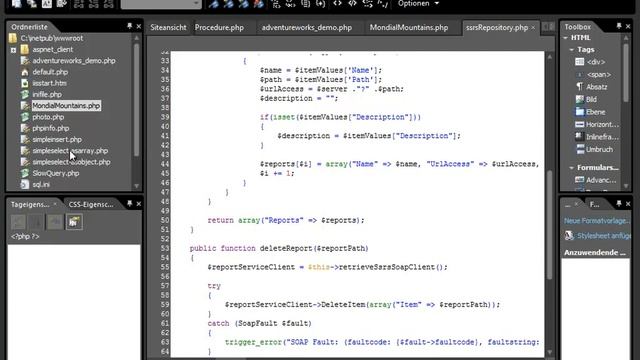Select iisstart.htm in the folder list
This screenshot has width=640, height=360.
pyautogui.click(x=49, y=83)
